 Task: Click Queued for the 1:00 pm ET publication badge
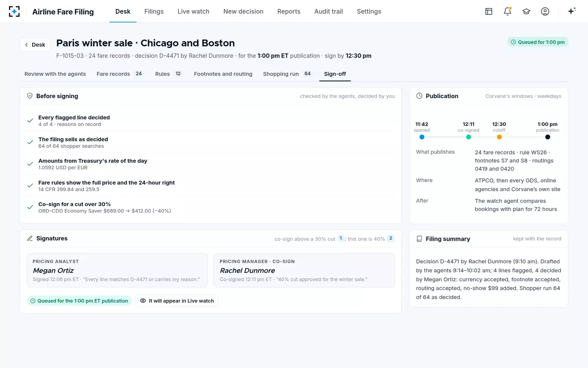(79, 301)
